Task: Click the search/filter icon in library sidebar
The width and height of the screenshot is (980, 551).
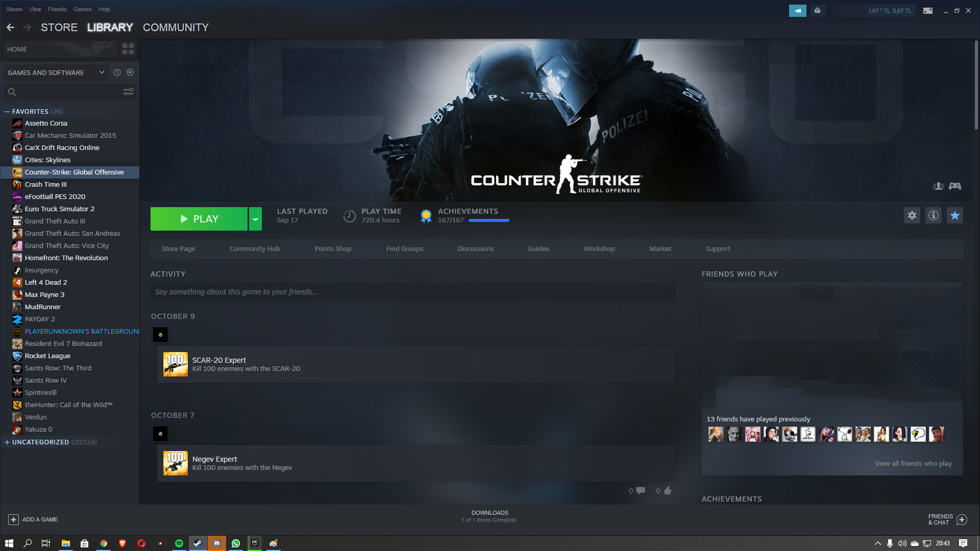Action: click(128, 91)
